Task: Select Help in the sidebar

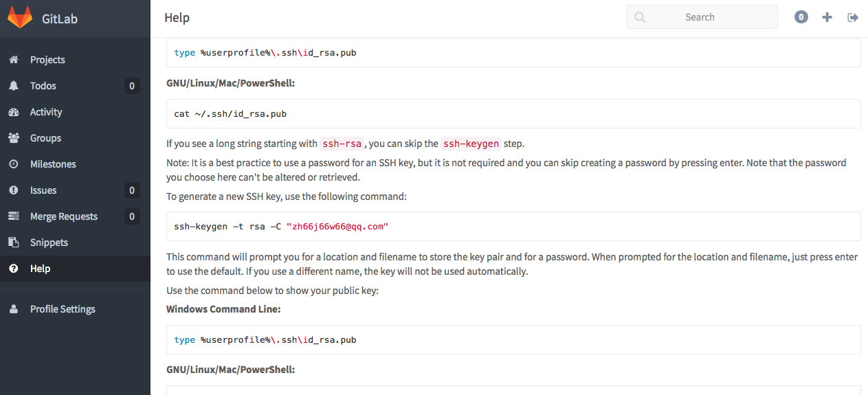Action: [x=40, y=269]
